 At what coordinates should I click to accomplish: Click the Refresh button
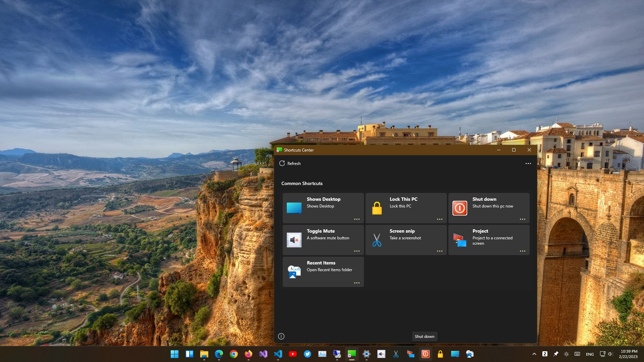290,164
